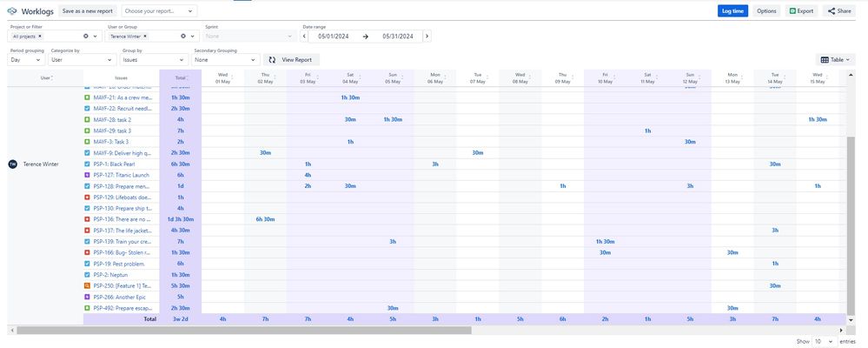Click the PSP-129 bug type icon
Viewport: 868px width, 348px height.
(x=87, y=197)
